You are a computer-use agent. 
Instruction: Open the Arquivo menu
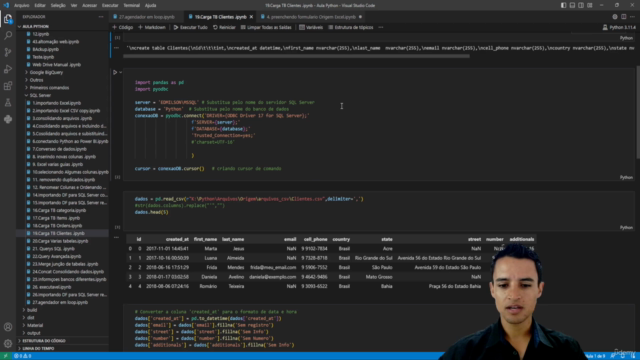[22, 5]
